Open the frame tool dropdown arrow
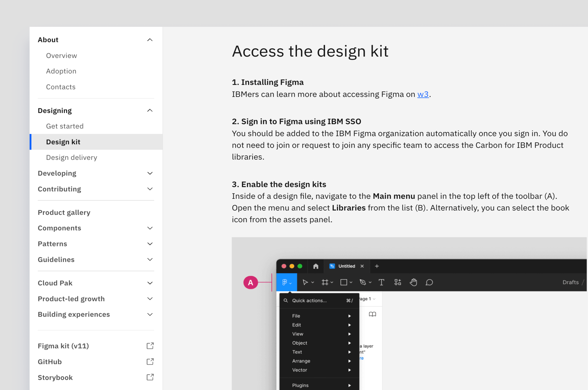 332,283
